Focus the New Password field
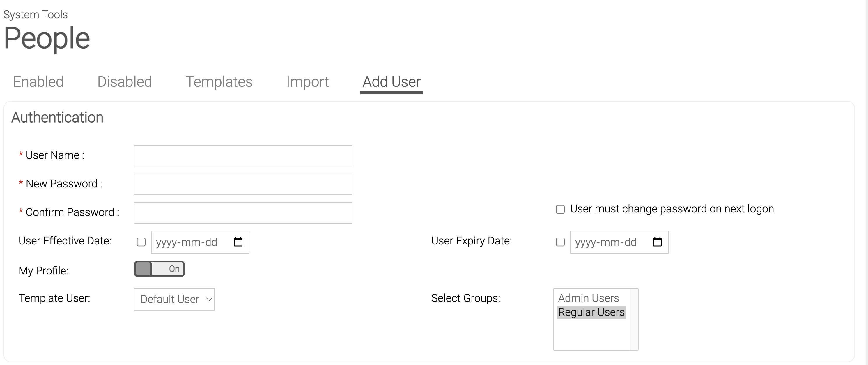 pyautogui.click(x=243, y=184)
